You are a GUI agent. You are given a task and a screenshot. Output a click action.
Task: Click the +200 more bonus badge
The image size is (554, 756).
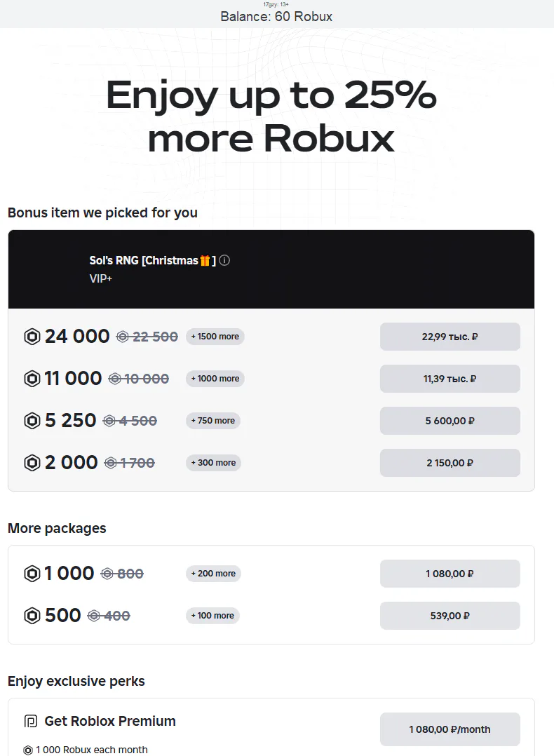click(212, 574)
